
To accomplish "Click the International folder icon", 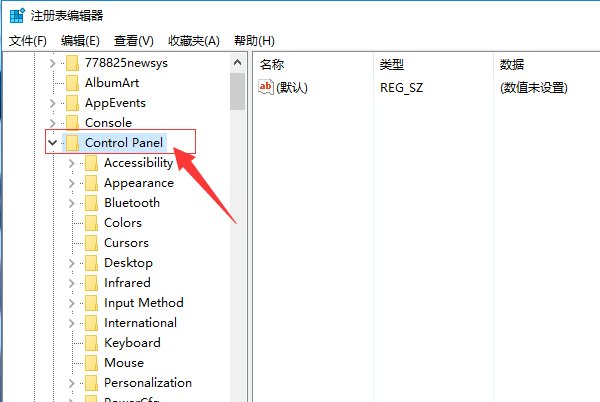I will (x=91, y=323).
